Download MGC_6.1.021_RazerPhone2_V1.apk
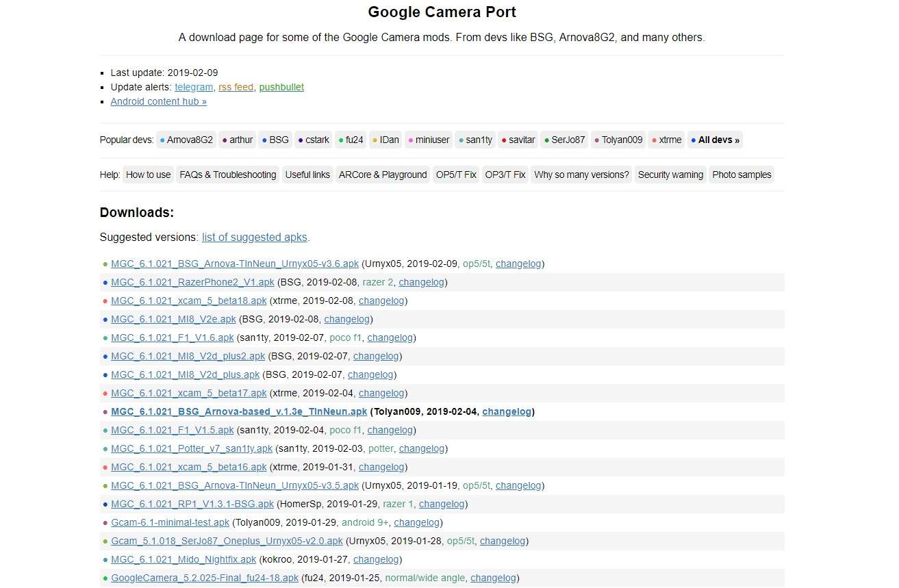Screen dimensions: 899x588 pos(192,282)
